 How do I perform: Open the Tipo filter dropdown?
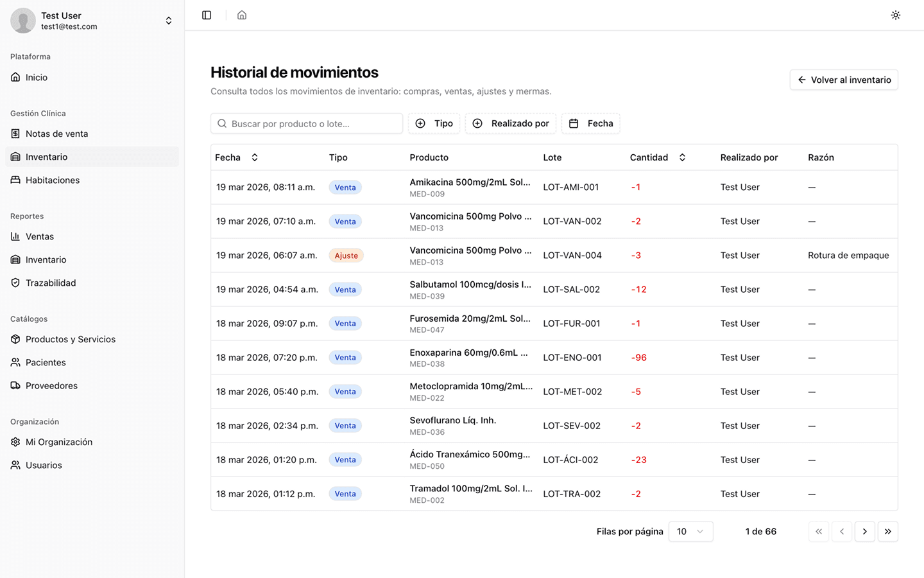(x=434, y=124)
